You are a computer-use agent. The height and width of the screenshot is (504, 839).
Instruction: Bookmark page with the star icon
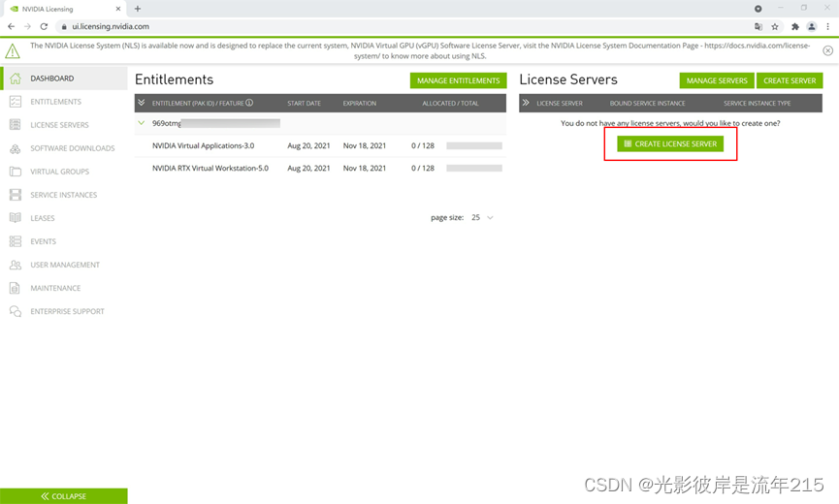[775, 27]
